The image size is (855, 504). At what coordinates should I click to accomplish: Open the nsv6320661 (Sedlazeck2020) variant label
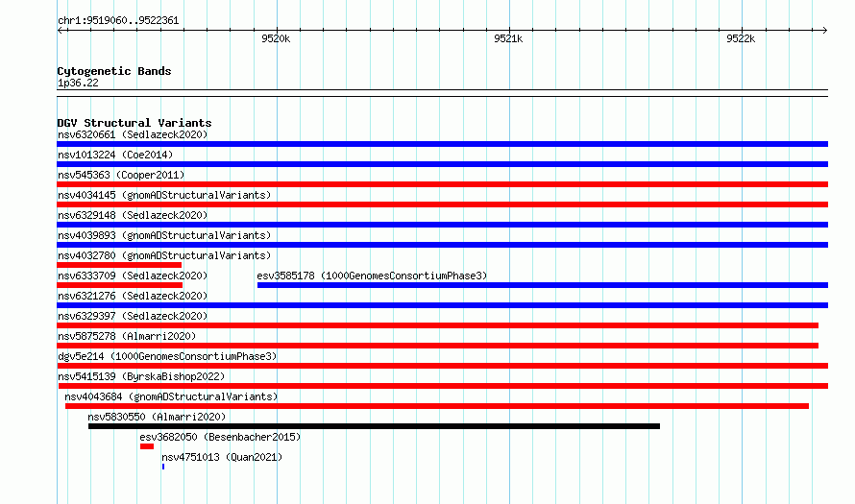(x=133, y=134)
